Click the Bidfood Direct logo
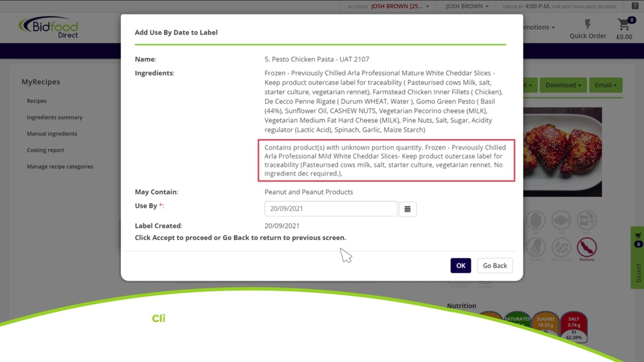 49,27
